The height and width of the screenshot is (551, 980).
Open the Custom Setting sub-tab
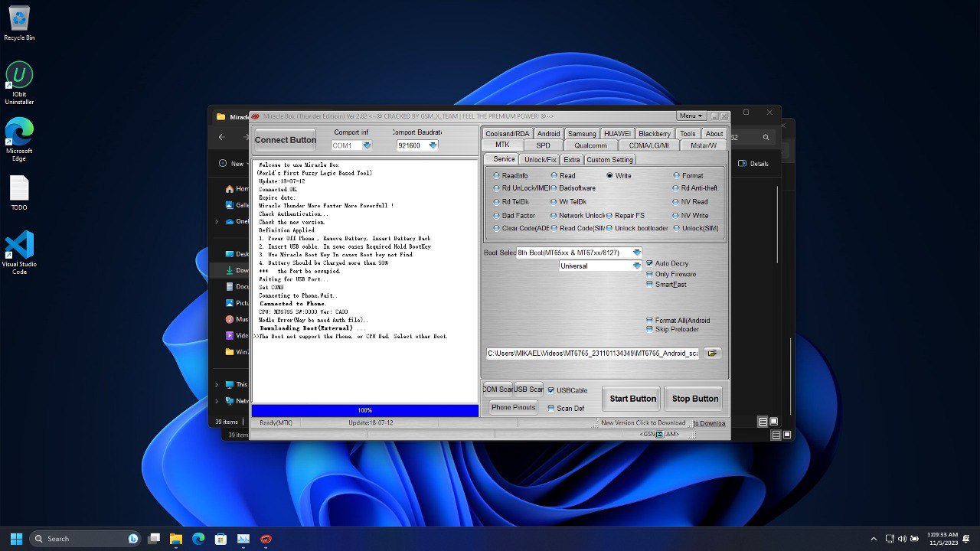coord(610,159)
